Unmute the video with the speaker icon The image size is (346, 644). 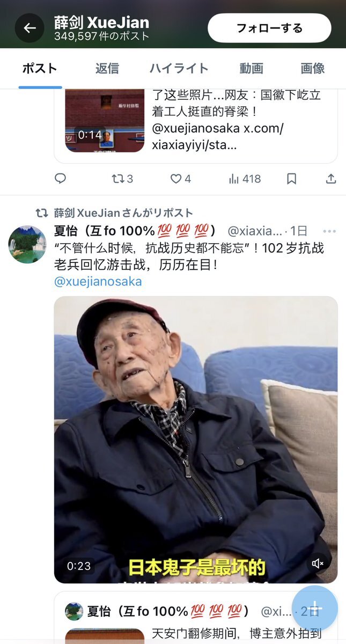pyautogui.click(x=318, y=563)
